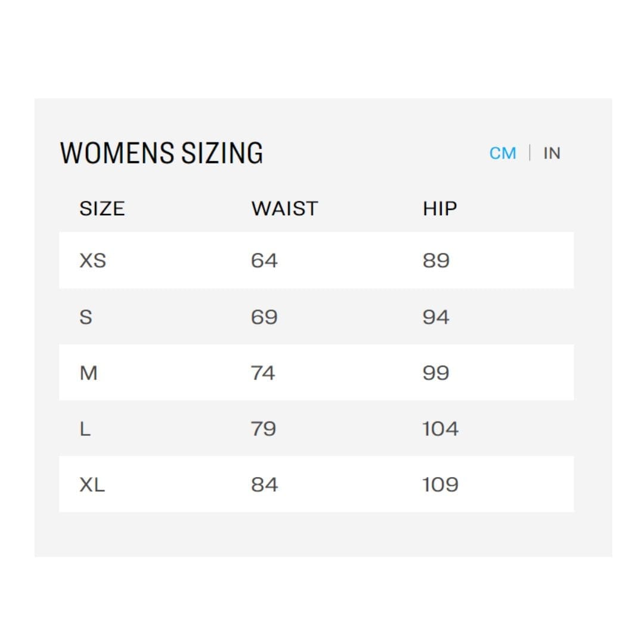Screen dimensions: 644x644
Task: Click hip value 89 for XS
Action: tap(436, 261)
